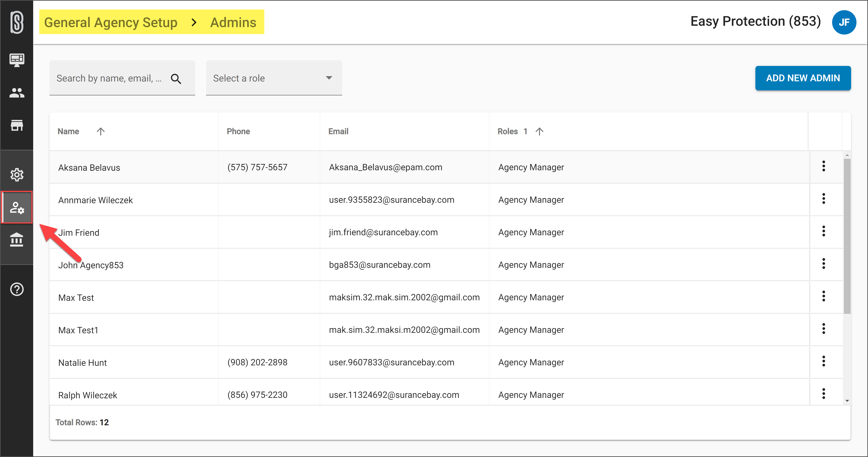868x457 pixels.
Task: Sort by Name using arrow icon
Action: (100, 131)
